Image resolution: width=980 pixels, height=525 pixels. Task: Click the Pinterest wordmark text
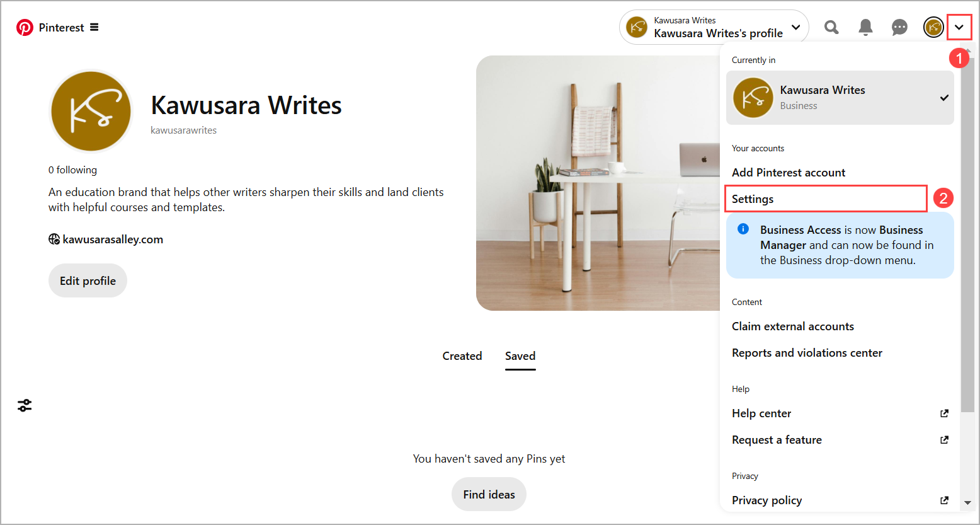click(61, 28)
